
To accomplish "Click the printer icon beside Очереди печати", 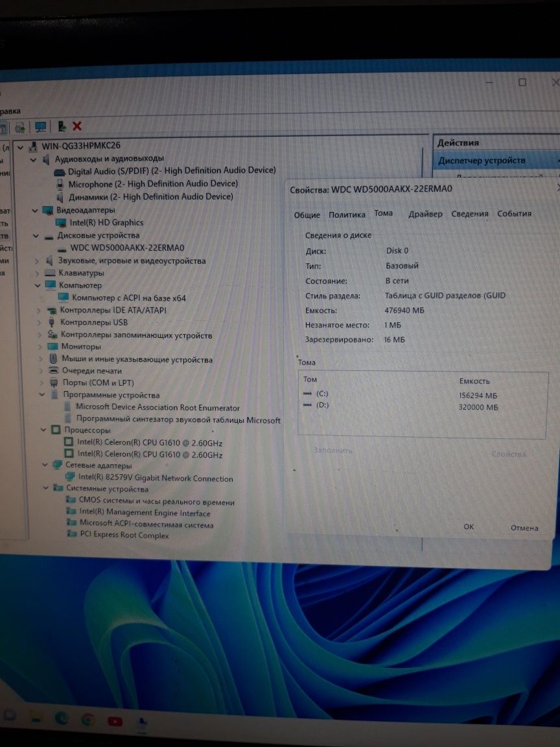I will click(54, 371).
